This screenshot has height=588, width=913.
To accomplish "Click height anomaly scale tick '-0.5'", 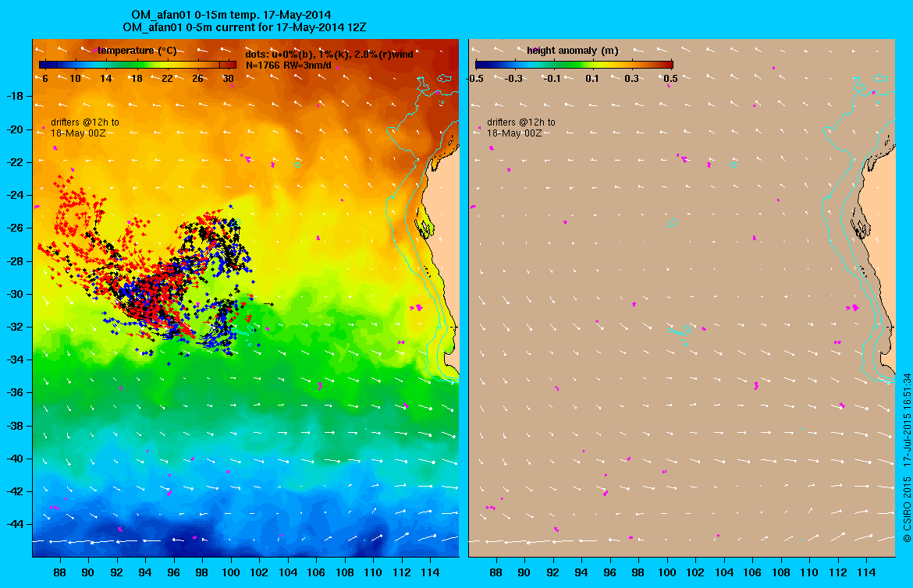I will [476, 79].
